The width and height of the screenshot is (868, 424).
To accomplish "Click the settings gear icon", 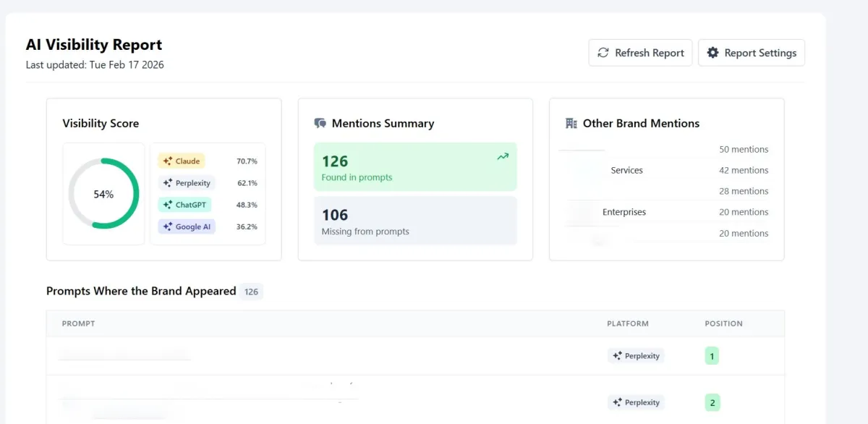I will [x=712, y=53].
